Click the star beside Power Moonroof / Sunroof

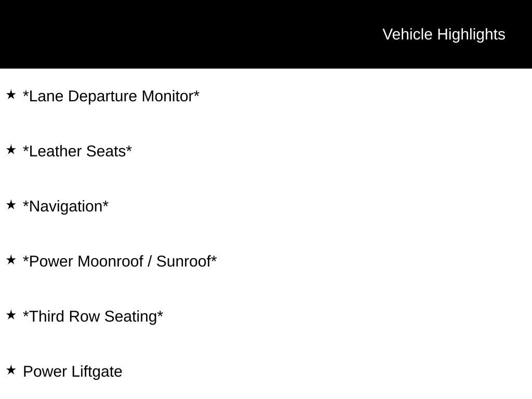[x=11, y=260]
